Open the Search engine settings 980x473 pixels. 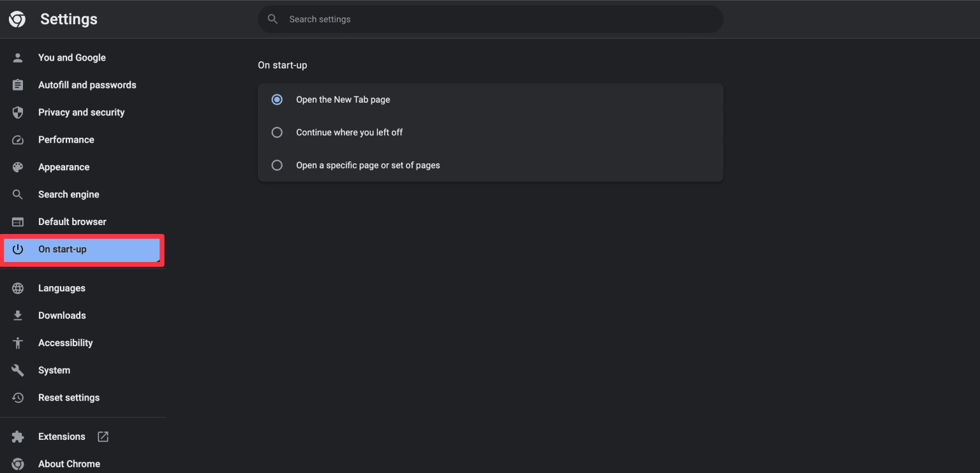coord(68,194)
